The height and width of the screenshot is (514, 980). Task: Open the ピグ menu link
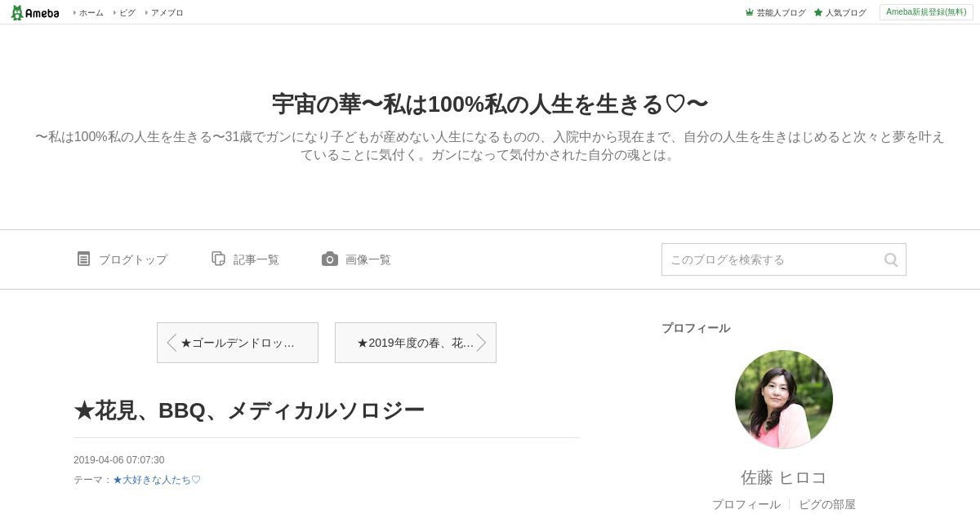(x=127, y=12)
